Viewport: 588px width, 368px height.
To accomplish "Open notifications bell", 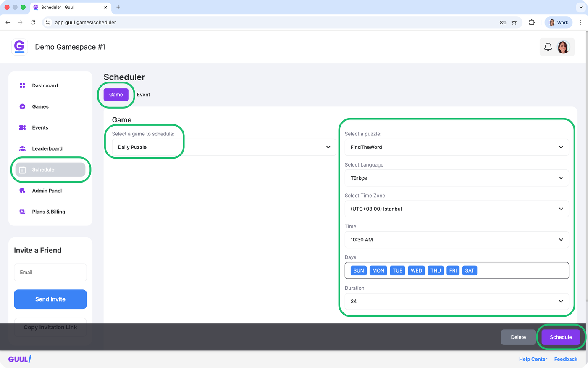I will [548, 47].
